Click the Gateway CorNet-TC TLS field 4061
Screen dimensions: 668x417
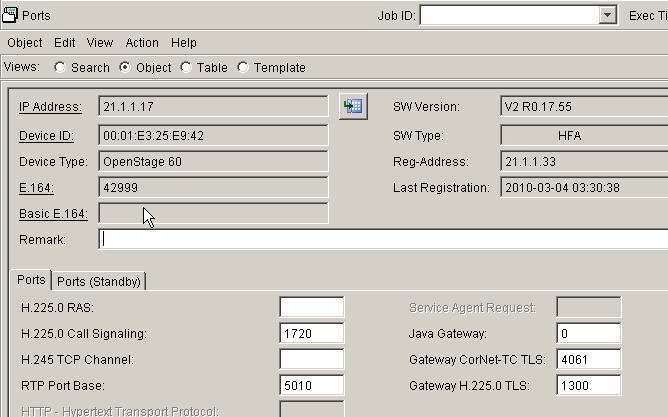click(589, 359)
